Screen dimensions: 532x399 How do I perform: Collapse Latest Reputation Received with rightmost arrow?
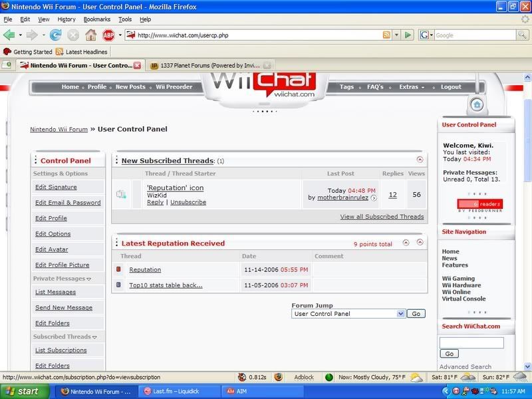coord(420,242)
